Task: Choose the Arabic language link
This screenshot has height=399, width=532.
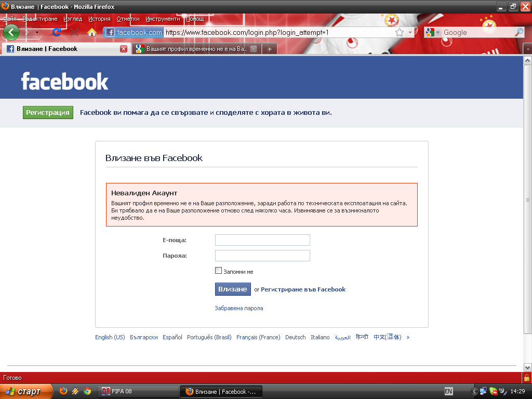Action: [343, 337]
